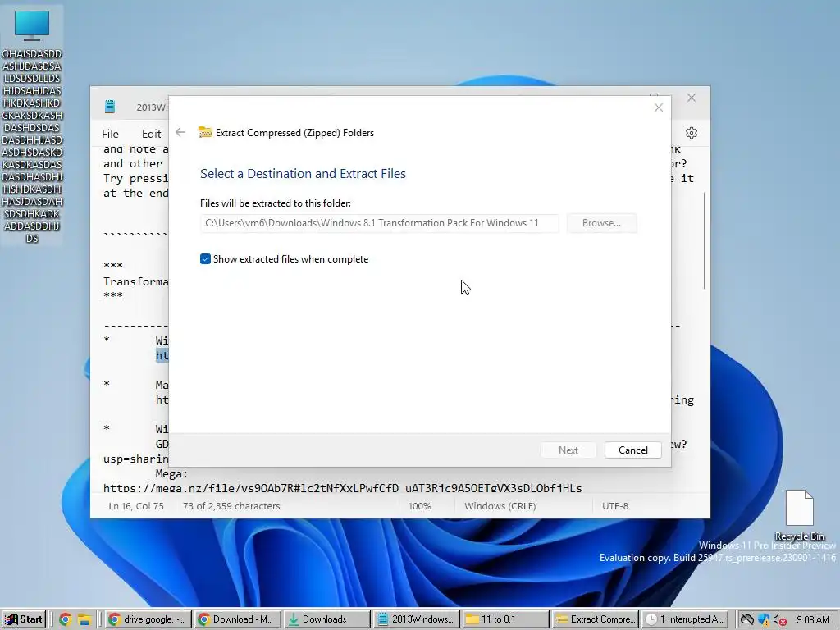Toggle Show extracted files when complete checkbox

point(205,259)
